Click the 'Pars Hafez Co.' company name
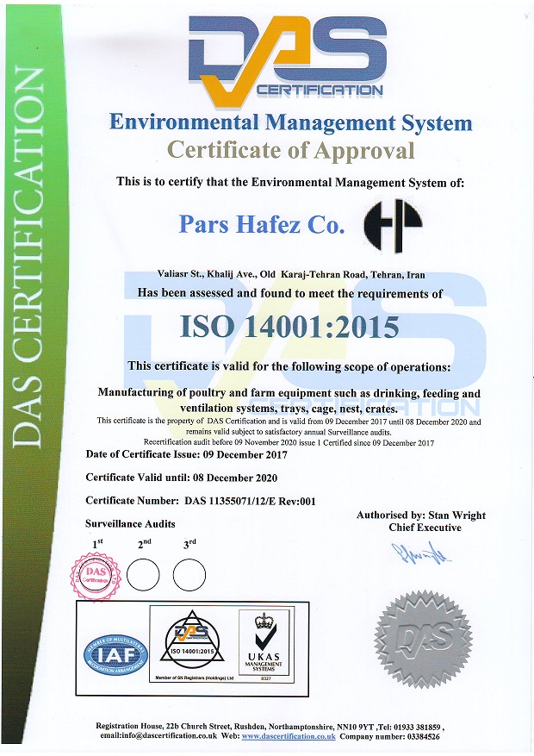The width and height of the screenshot is (534, 756). (x=262, y=225)
